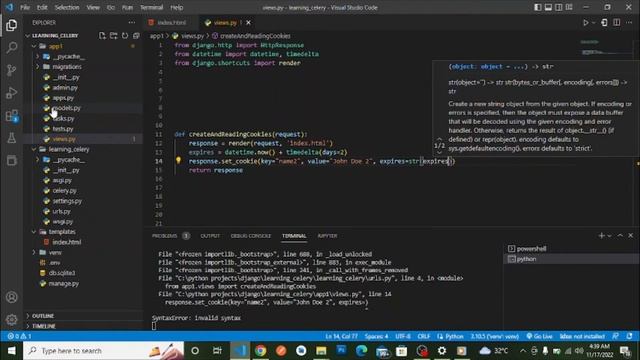Open the Extensions view

(x=11, y=116)
